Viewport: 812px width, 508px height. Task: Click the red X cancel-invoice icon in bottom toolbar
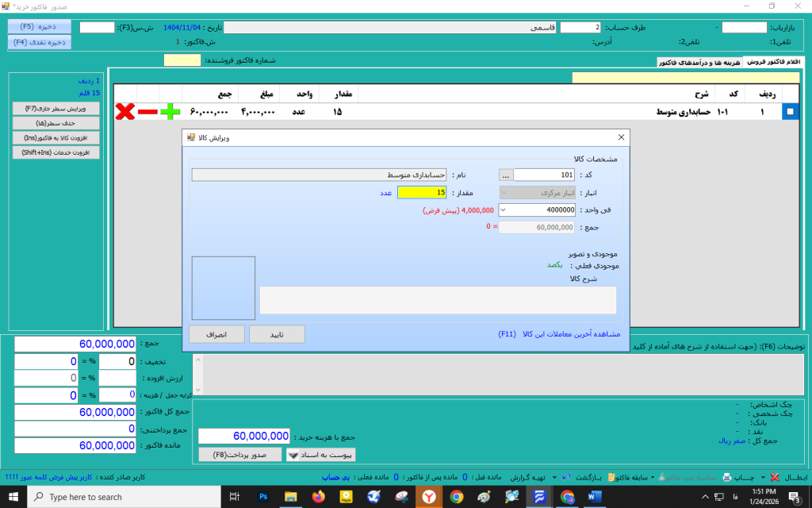pyautogui.click(x=774, y=477)
